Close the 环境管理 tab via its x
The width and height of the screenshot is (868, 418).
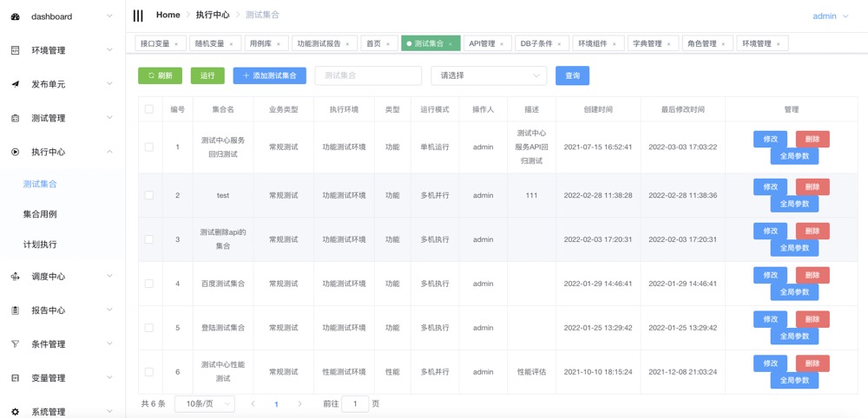click(x=779, y=43)
